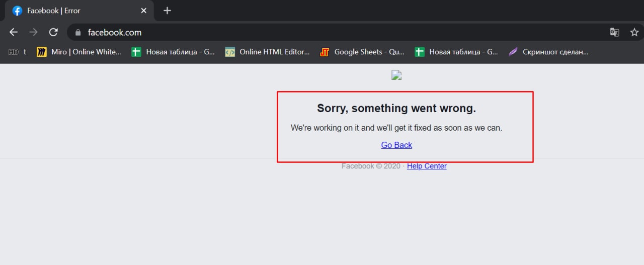Click the browser forward arrow
Screen dimensions: 644x265
33,32
